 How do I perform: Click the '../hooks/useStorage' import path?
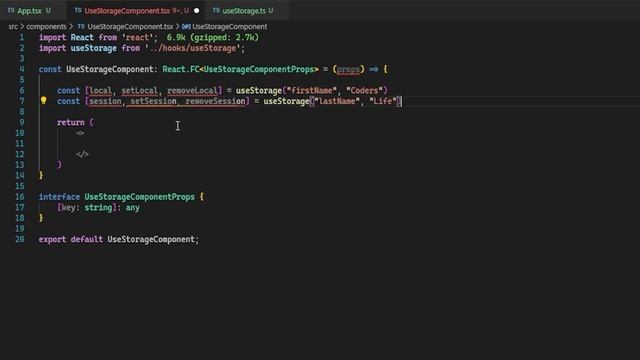(192, 48)
